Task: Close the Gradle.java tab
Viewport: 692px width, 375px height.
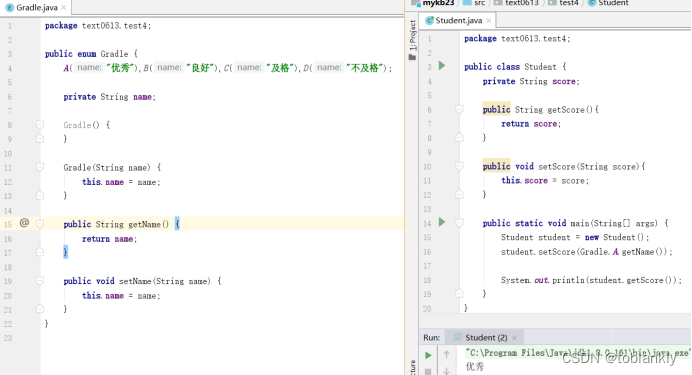Action: tap(64, 8)
